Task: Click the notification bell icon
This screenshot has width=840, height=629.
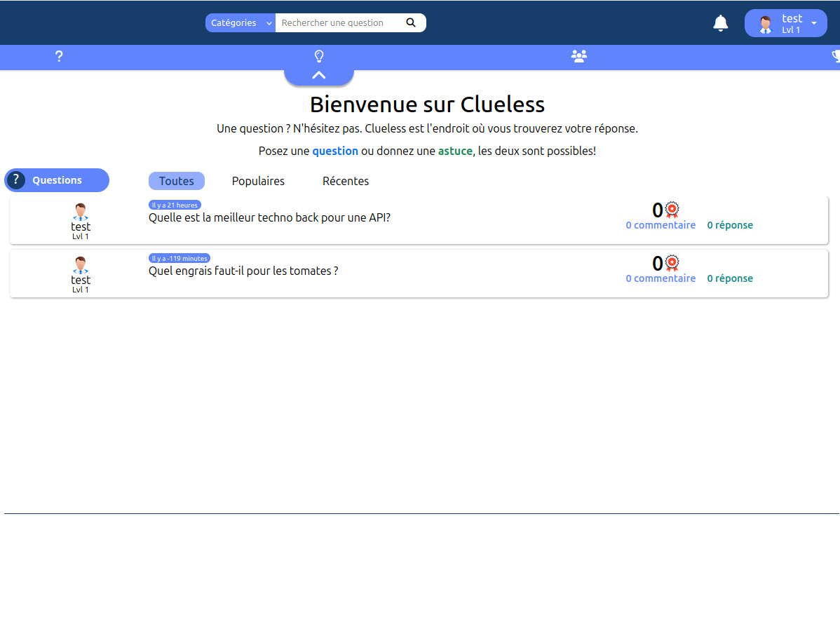Action: (720, 23)
